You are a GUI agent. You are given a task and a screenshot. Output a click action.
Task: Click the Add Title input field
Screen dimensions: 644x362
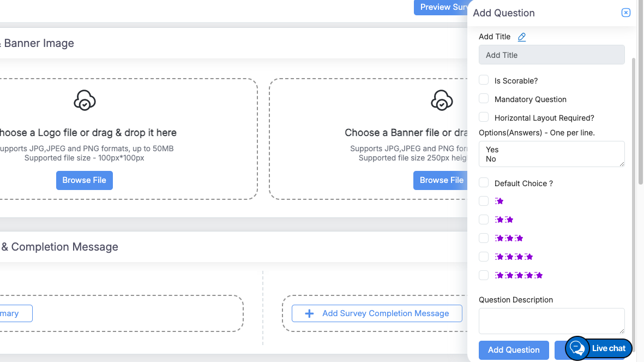[x=551, y=55]
